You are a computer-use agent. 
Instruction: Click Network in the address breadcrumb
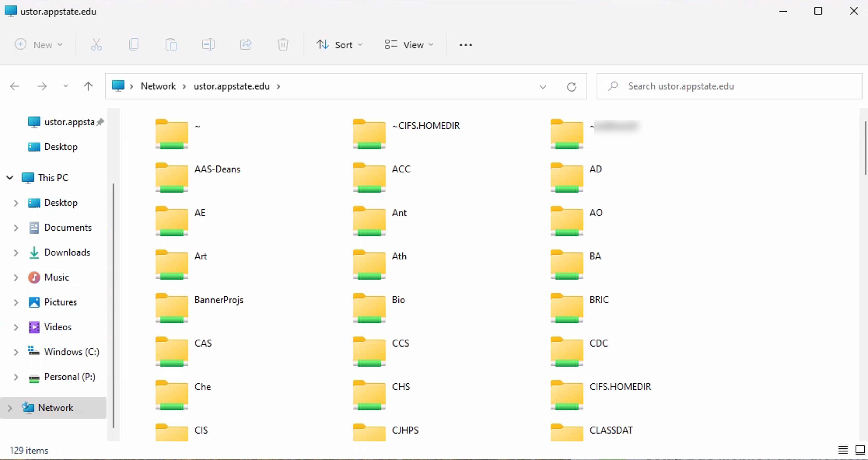click(x=158, y=86)
